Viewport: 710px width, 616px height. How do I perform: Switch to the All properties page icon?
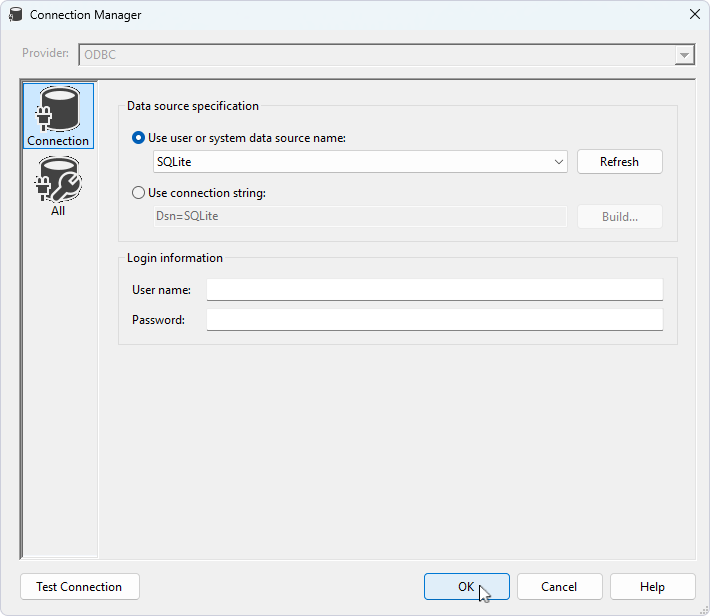pos(58,187)
